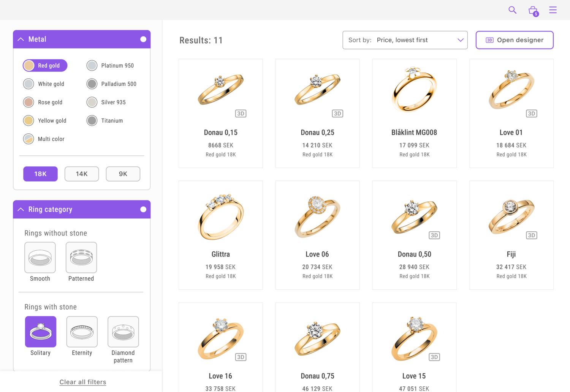Open the hamburger menu

[x=553, y=10]
